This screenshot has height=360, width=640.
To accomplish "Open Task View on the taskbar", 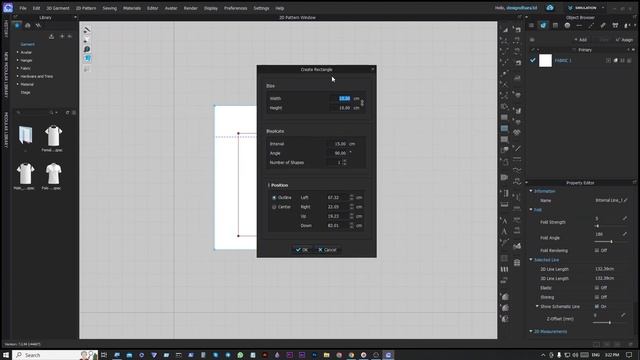I will coord(104,355).
